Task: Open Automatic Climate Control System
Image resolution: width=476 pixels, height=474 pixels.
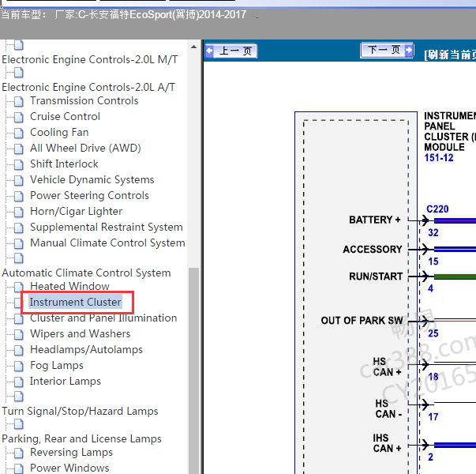Action: point(86,273)
